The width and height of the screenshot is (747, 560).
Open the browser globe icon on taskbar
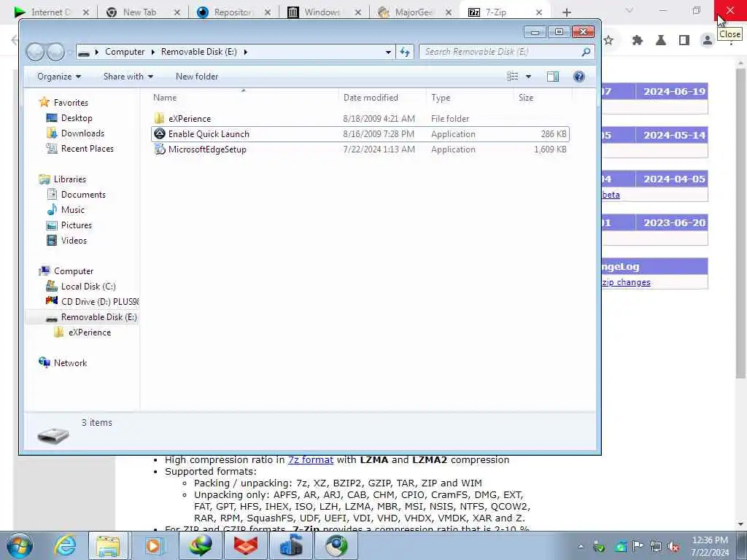coord(336,545)
